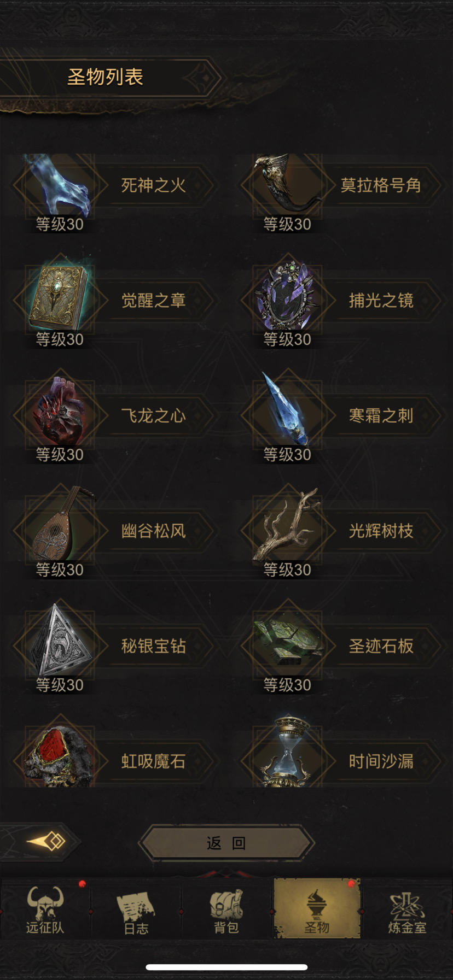Screen dimensions: 453x980
Task: Select the 圣物 relic tab
Action: 317,909
